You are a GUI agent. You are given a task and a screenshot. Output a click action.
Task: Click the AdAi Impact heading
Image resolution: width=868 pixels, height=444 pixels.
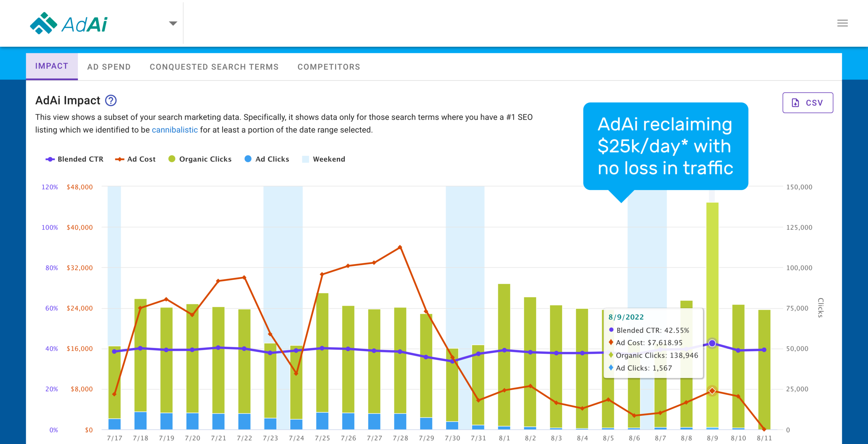[68, 100]
